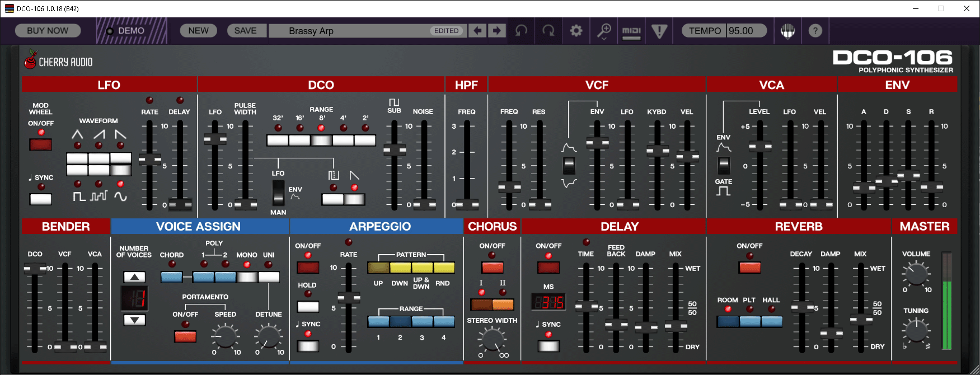This screenshot has height=375, width=980.
Task: Select the 2' DCO range button
Action: click(x=365, y=140)
